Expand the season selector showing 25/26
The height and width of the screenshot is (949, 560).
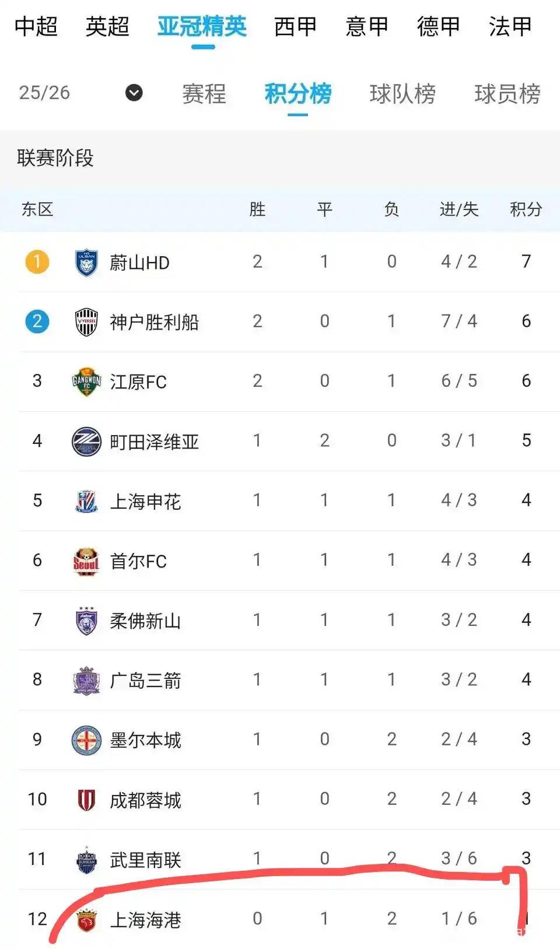(44, 93)
